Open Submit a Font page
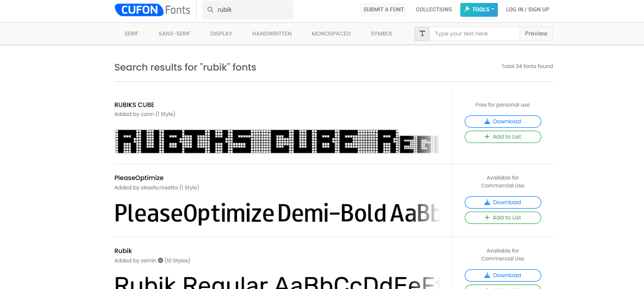644x289 pixels. pos(384,9)
